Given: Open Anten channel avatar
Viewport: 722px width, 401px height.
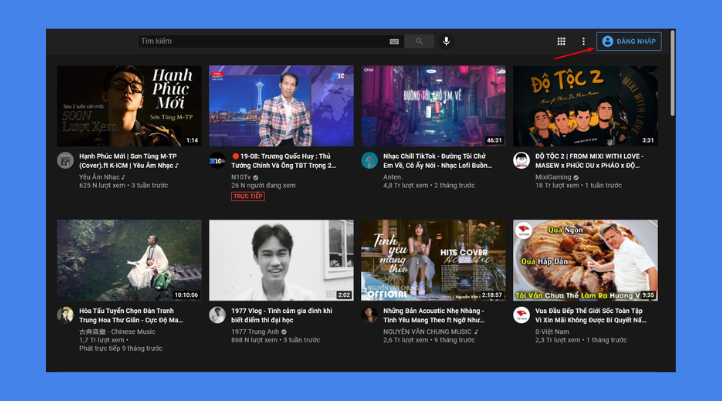Looking at the screenshot, I should pos(369,161).
